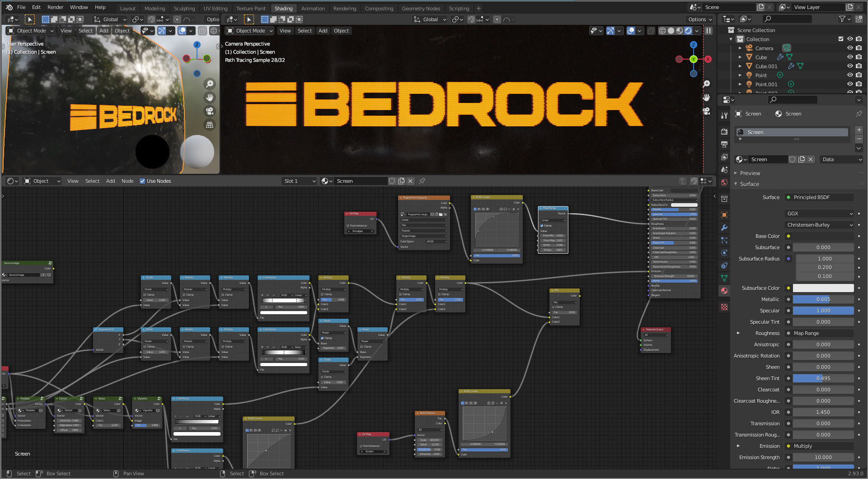
Task: Open the GGX distribution dropdown
Action: (819, 214)
